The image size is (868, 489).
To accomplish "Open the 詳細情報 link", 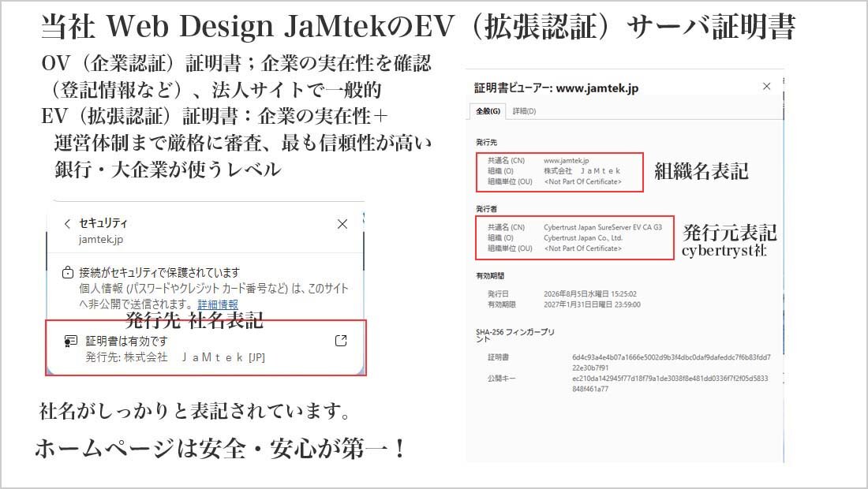I will 218,304.
